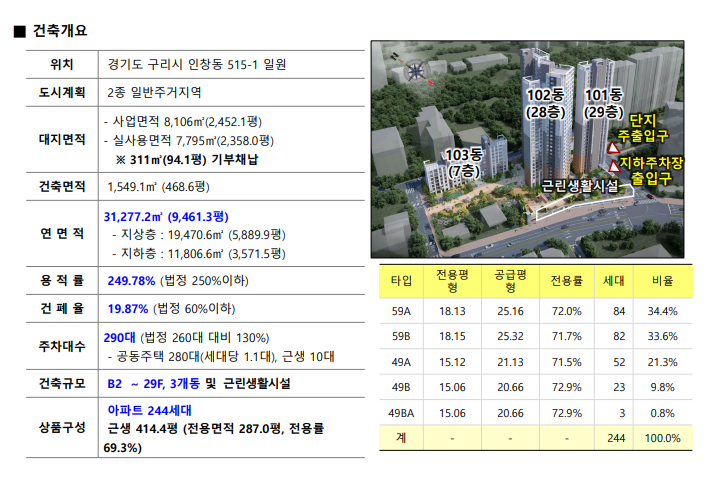Screen dimensions: 711x478
Task: Click the 대지면적 row label
Action: 62,140
